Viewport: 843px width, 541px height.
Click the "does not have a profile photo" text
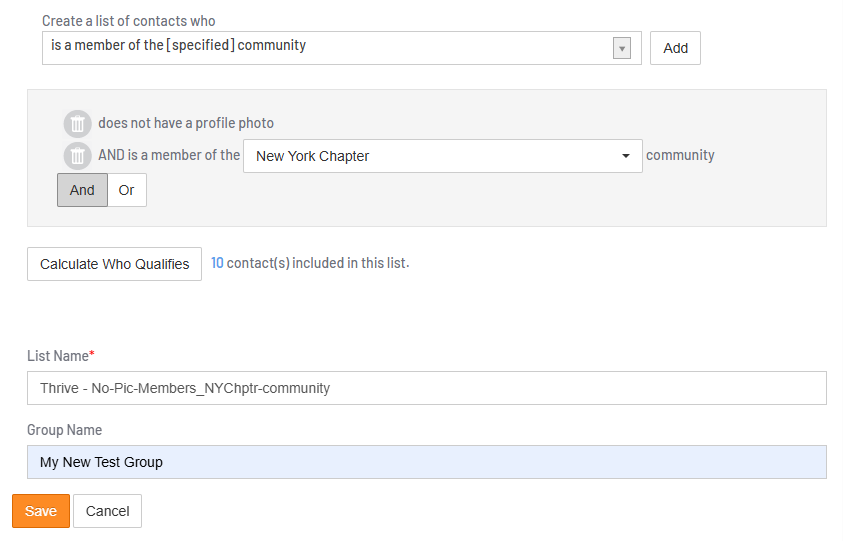point(186,123)
